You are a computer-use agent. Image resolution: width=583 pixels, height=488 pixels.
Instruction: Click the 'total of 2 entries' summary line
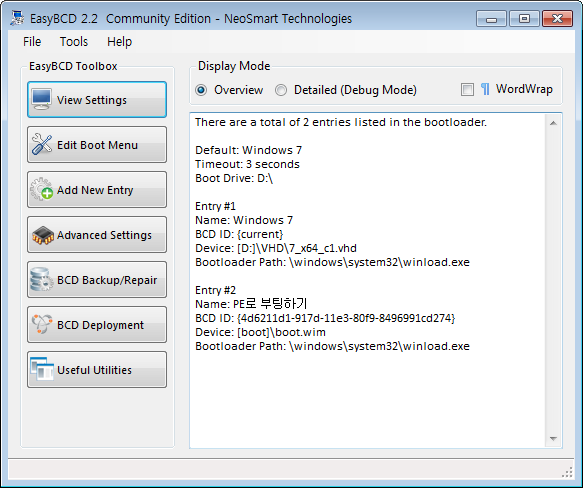point(341,122)
